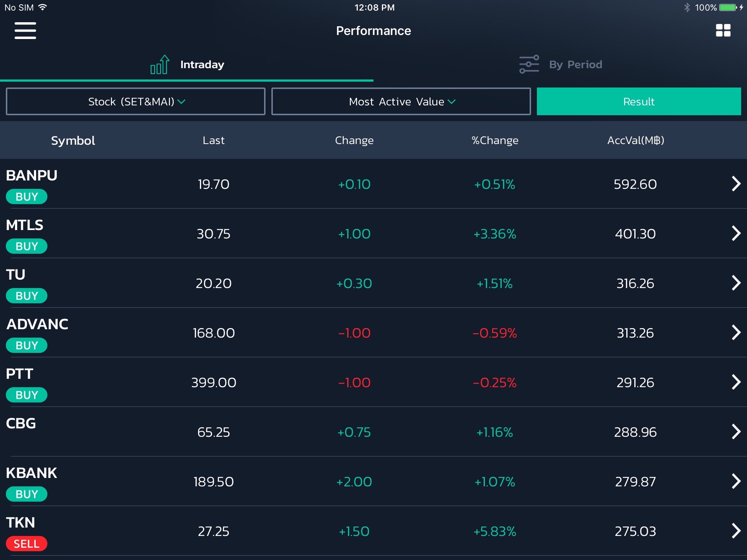Open ADVANC row detail chevron
Viewport: 747px width, 560px height.
coord(736,332)
